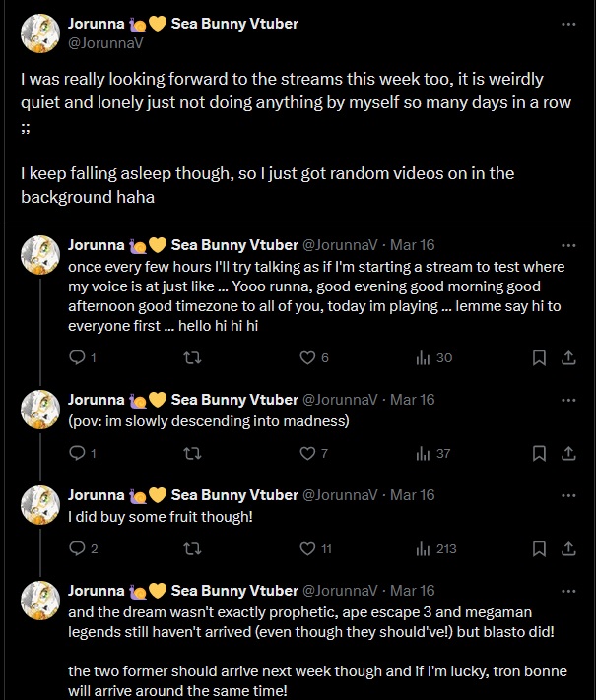Open more options on main tweet
Screen dimensions: 596x700
[568, 24]
